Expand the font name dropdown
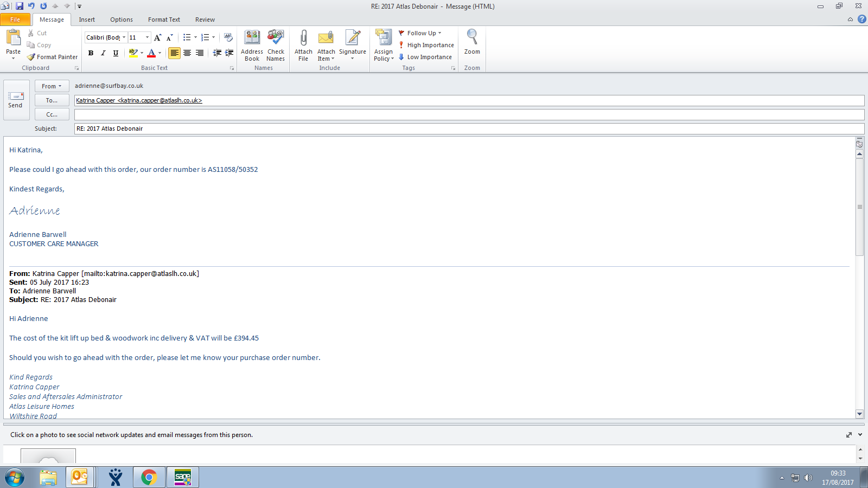Viewport: 868px width, 488px height. [x=124, y=37]
